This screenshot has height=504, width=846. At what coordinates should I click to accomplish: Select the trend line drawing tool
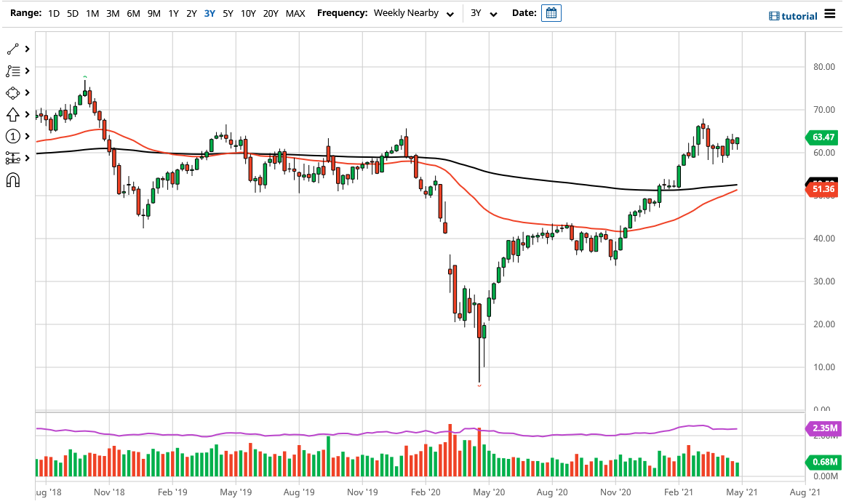click(13, 49)
